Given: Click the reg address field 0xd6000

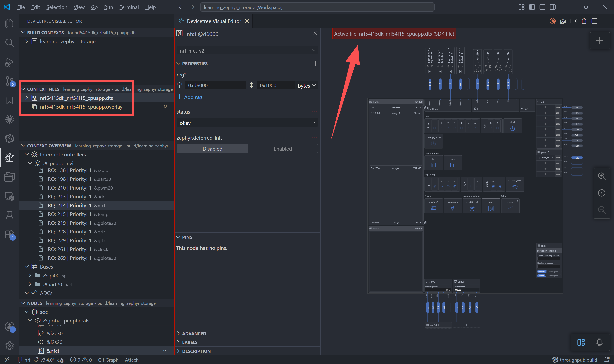Looking at the screenshot, I should tap(216, 85).
